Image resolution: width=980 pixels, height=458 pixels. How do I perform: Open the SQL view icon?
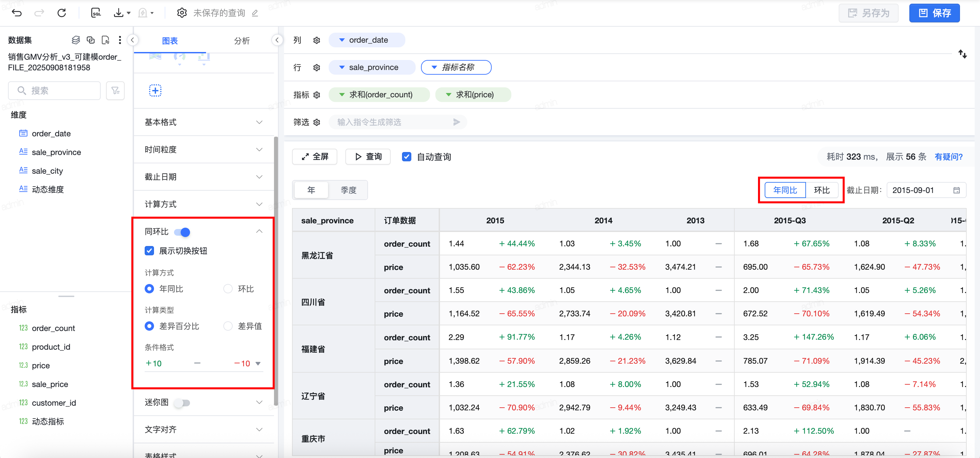[96, 13]
